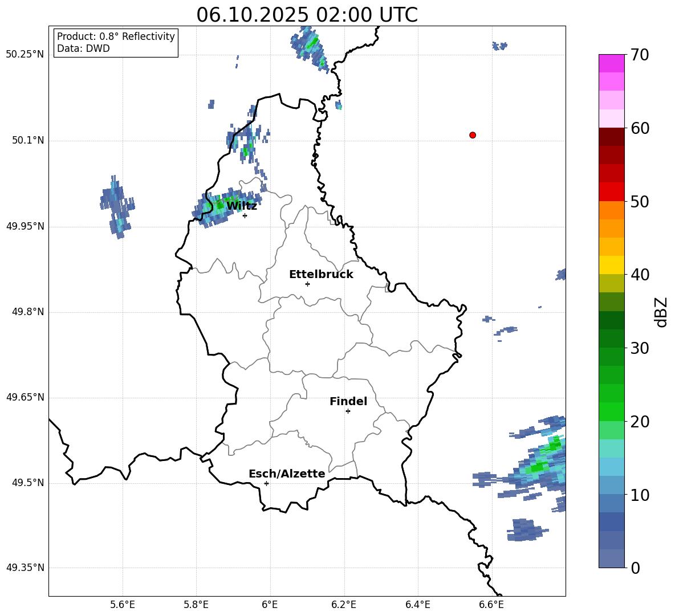Click the 49.5°N latitude label
This screenshot has width=675, height=616.
(28, 483)
